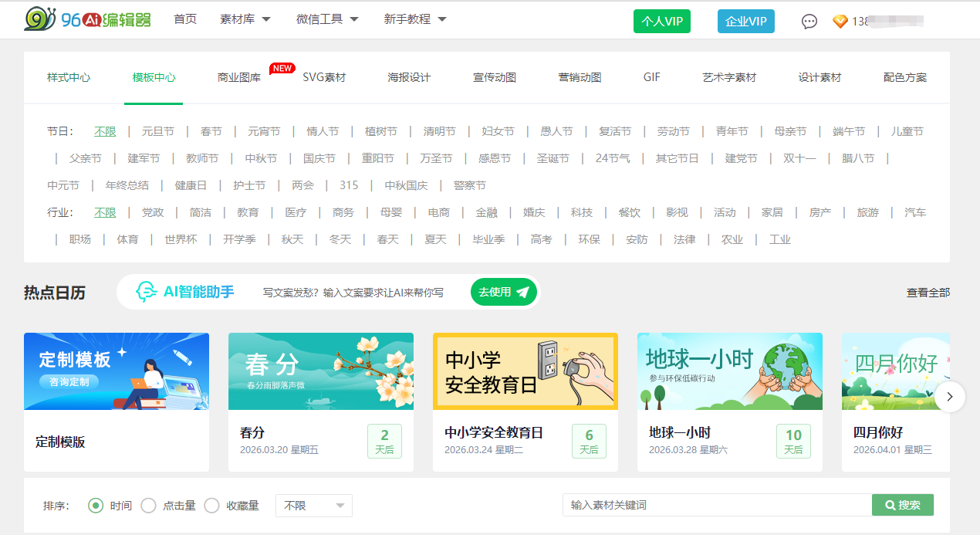The image size is (980, 535).
Task: Open the chat message bubble icon
Action: [x=809, y=22]
